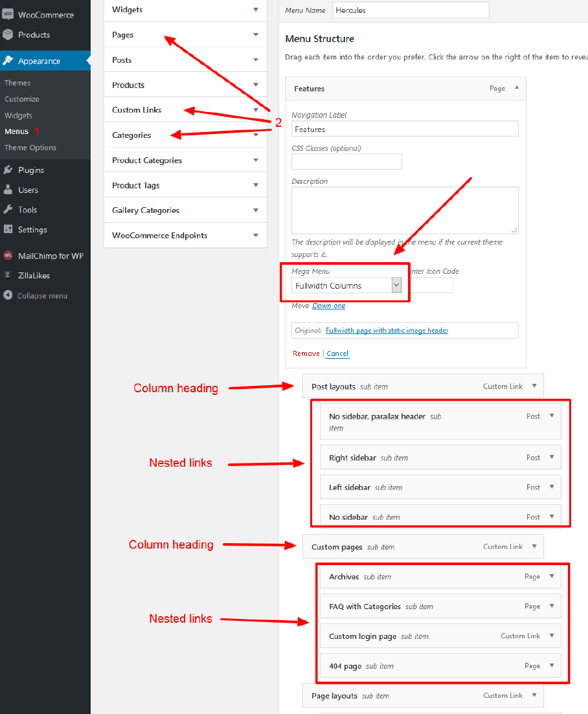Expand the Page layouts item arrow

point(534,695)
